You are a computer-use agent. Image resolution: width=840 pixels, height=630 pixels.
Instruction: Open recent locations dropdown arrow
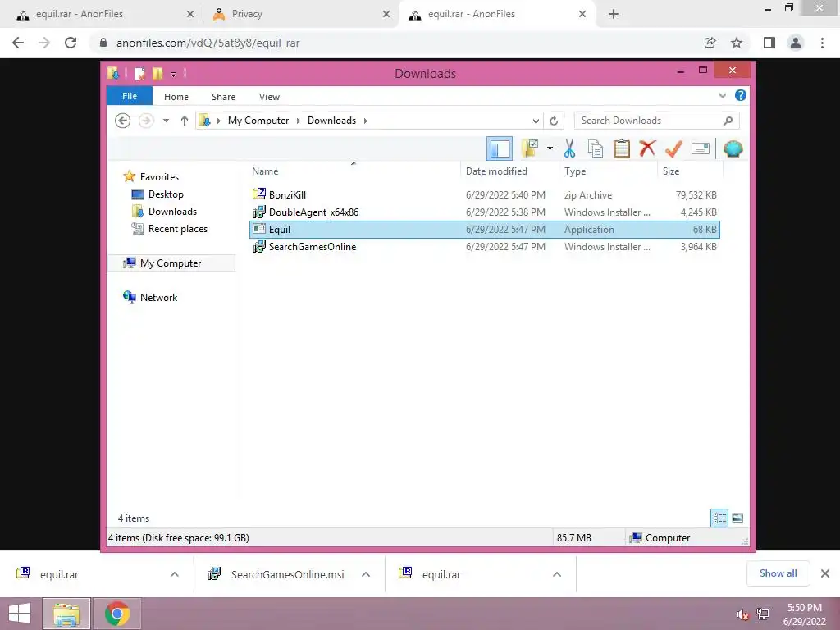pos(166,121)
